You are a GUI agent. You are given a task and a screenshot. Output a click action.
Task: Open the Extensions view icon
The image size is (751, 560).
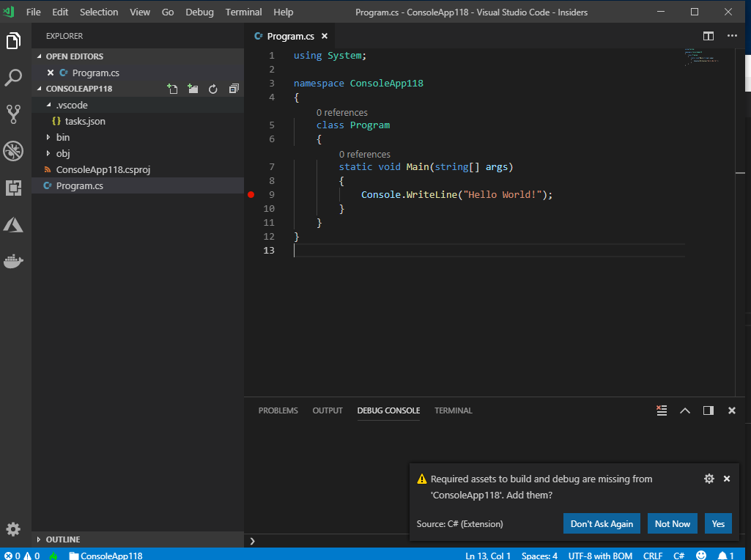(x=15, y=188)
